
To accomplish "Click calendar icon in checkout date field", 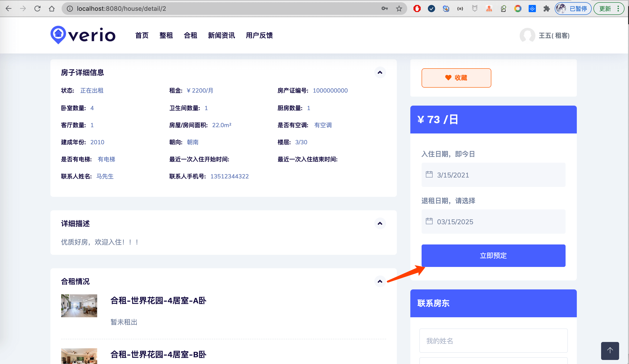I will [x=429, y=221].
